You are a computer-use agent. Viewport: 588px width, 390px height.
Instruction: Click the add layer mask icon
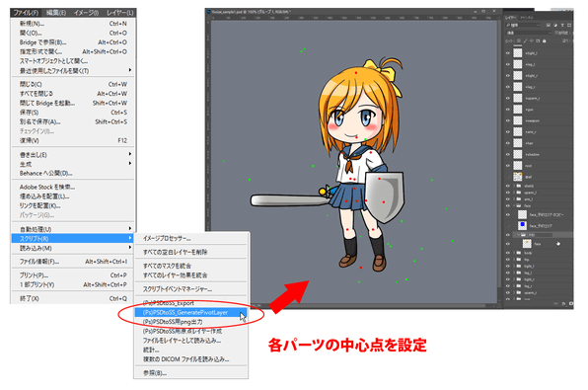point(571,303)
